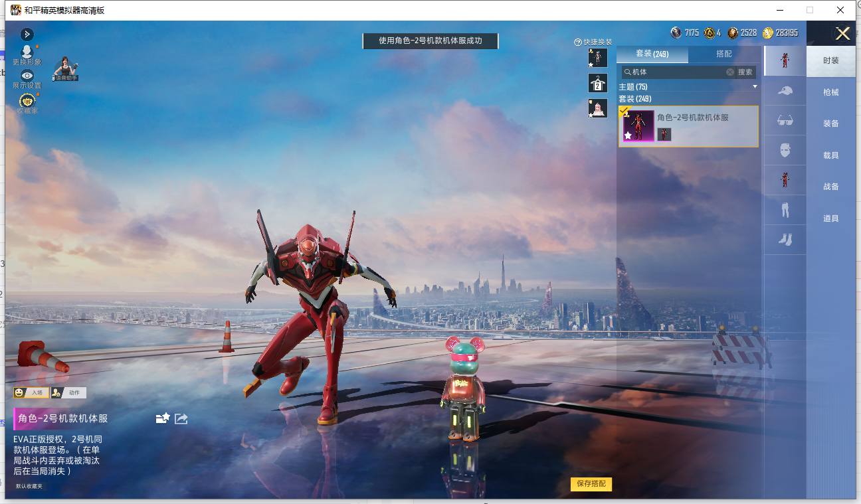The width and height of the screenshot is (861, 504).
Task: Select the pants category icon
Action: click(785, 210)
